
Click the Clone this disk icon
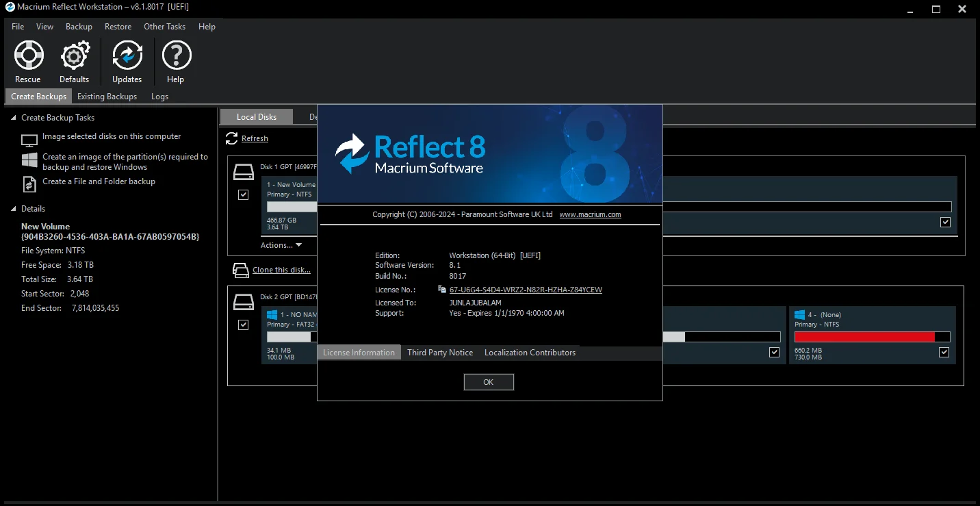point(240,270)
